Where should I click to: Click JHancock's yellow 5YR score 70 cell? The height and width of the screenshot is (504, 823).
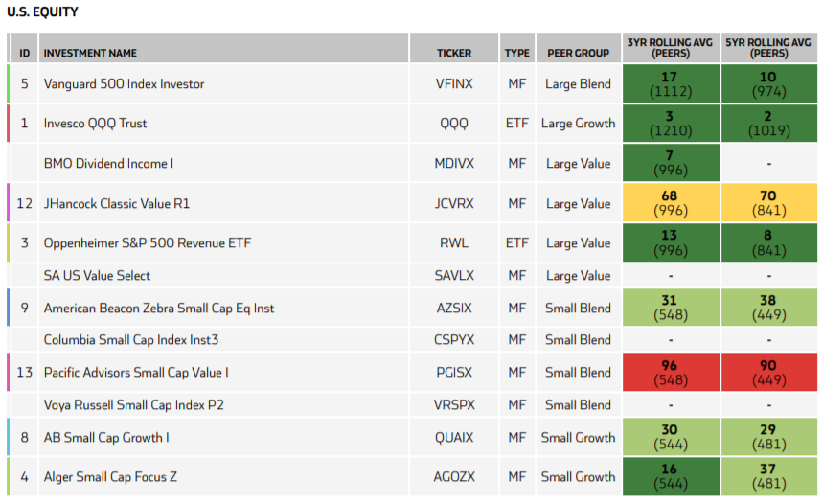click(769, 202)
